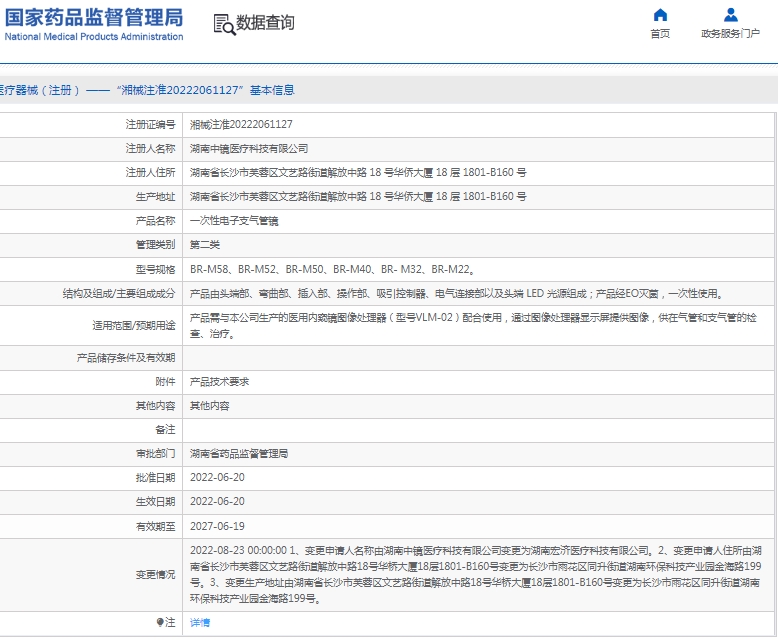Image resolution: width=778 pixels, height=640 pixels.
Task: Click the 数据查询 heading text
Action: [265, 23]
